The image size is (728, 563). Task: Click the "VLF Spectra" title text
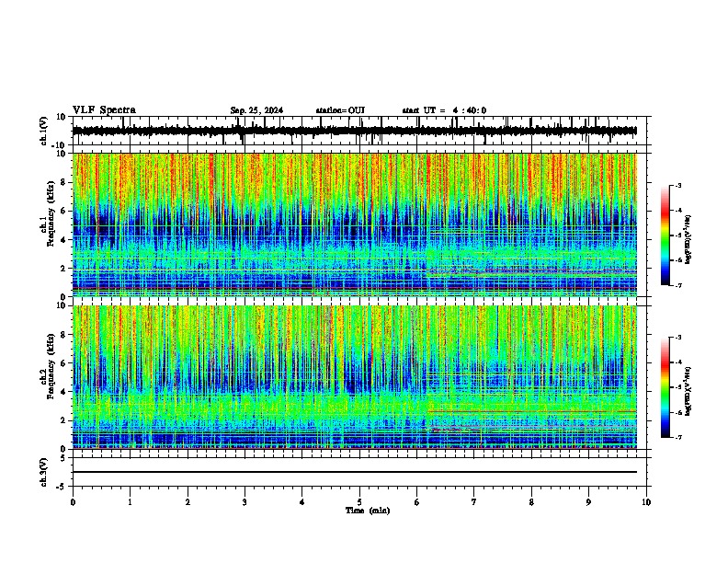coord(104,110)
